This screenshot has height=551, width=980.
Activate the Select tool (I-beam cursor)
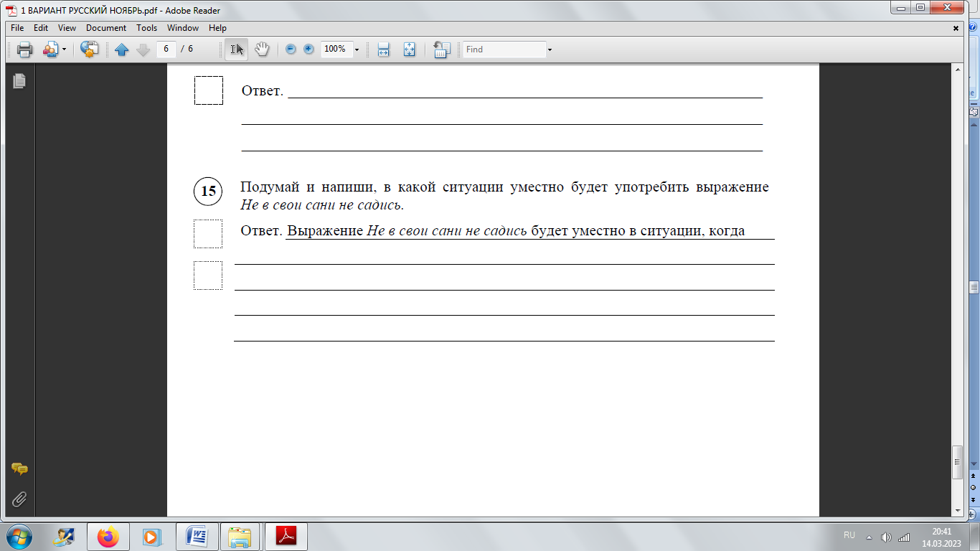[237, 49]
